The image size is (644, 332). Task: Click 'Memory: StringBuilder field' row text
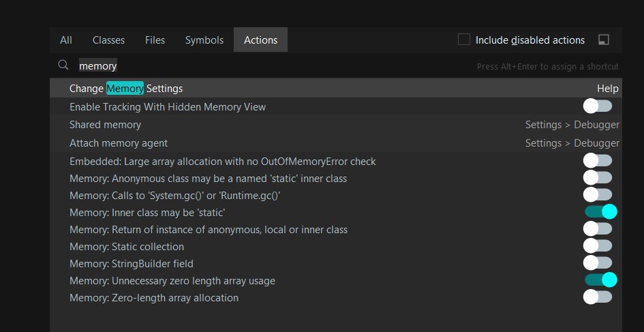coord(132,263)
